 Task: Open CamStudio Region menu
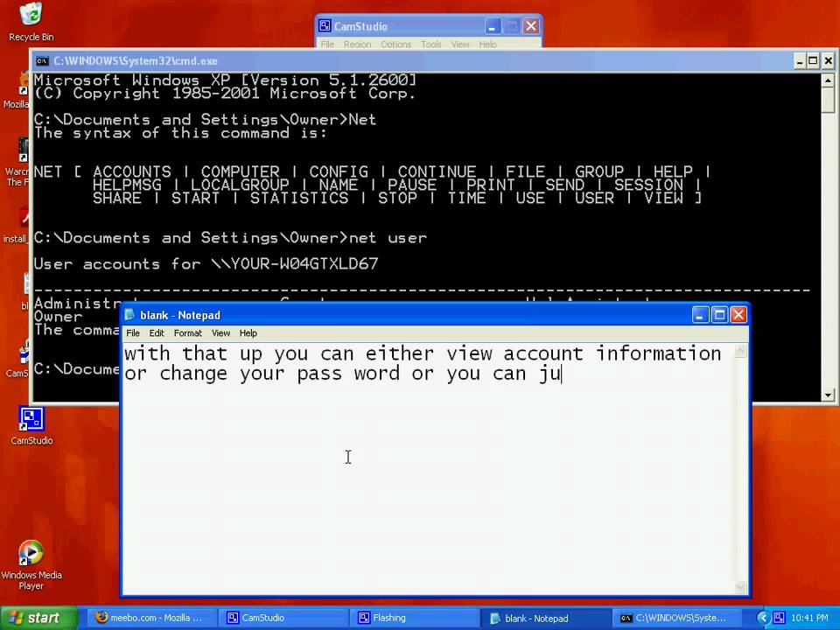[357, 44]
